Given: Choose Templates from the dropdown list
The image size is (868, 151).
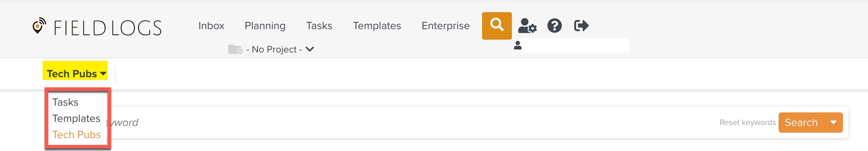Looking at the screenshot, I should pos(76,119).
